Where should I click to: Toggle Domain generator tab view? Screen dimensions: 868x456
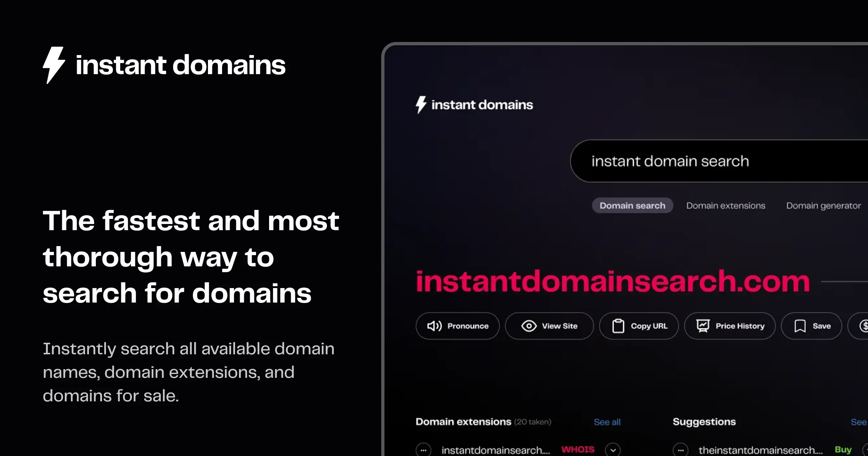(823, 205)
